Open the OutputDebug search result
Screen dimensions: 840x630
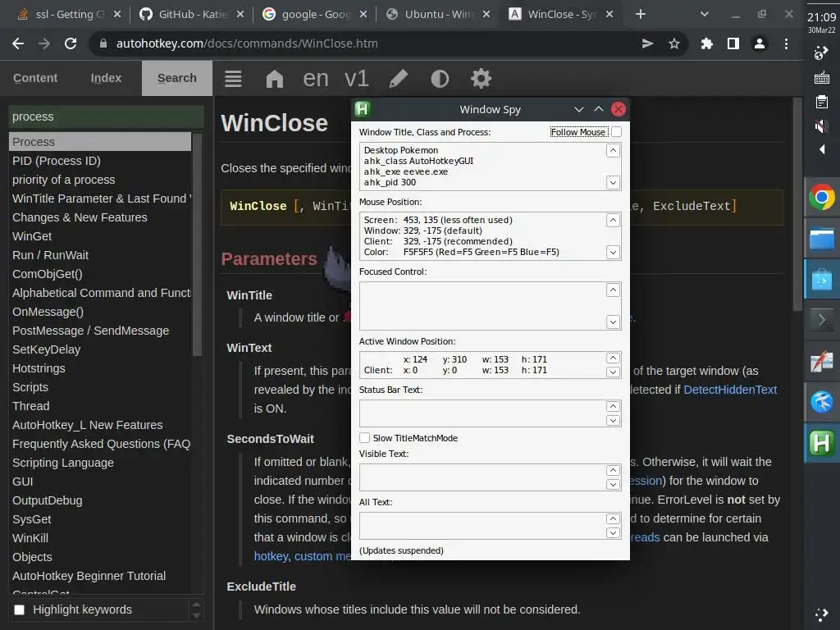tap(47, 500)
